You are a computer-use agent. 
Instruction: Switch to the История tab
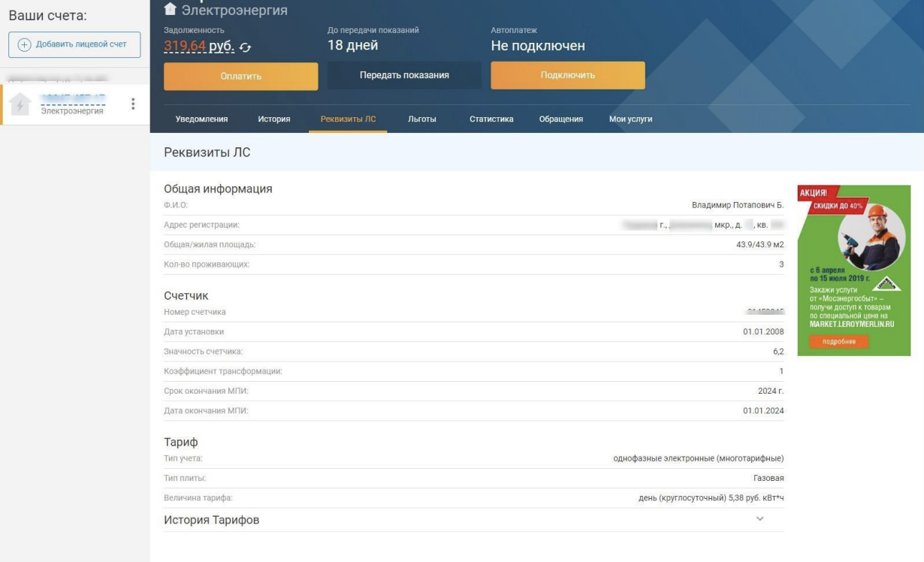click(x=274, y=119)
